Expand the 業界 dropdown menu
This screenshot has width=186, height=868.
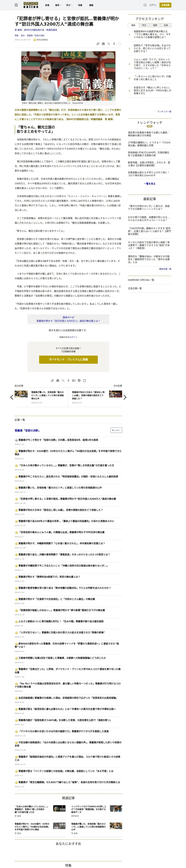pyautogui.click(x=58, y=5)
